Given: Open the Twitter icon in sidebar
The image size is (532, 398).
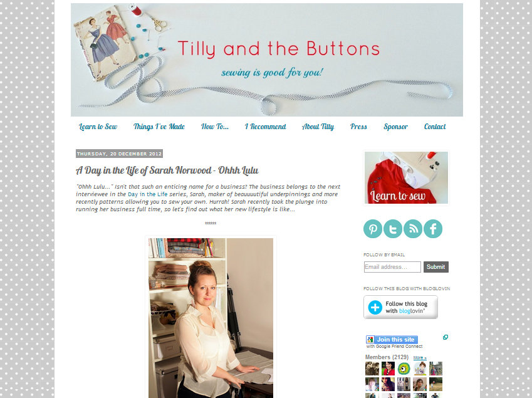Looking at the screenshot, I should coord(392,229).
